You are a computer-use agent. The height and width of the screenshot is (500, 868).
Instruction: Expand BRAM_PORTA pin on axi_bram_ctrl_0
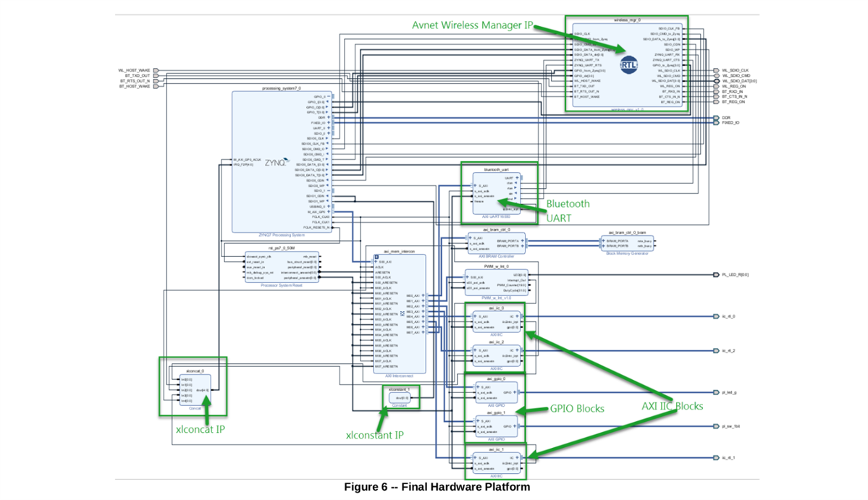[522, 241]
